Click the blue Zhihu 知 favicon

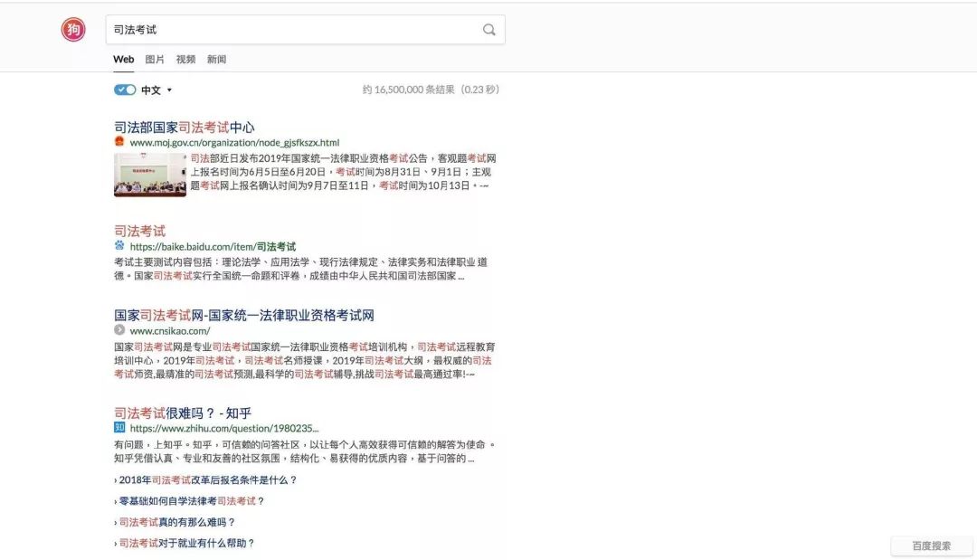119,427
